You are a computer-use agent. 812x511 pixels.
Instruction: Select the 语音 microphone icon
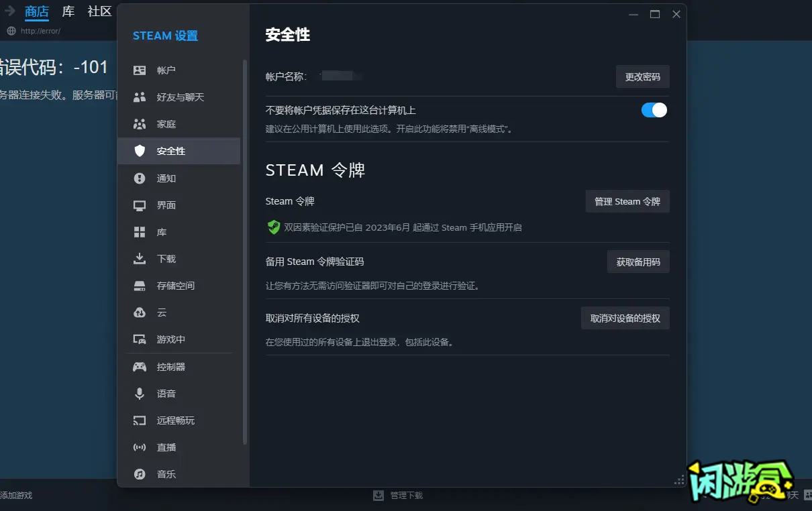click(x=139, y=393)
